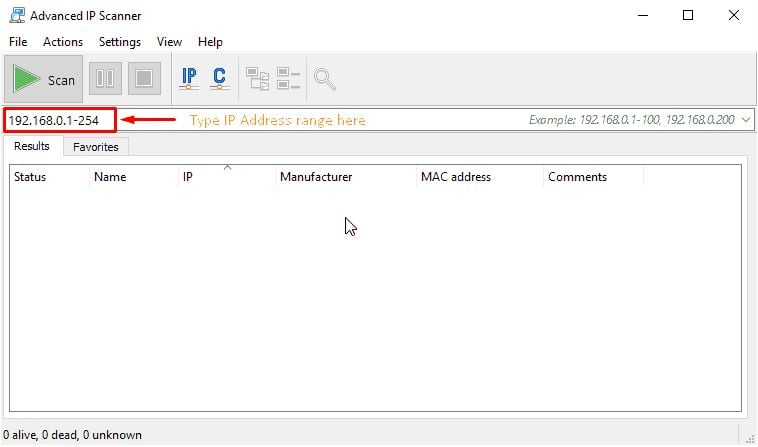Click the blue C subnet class icon
This screenshot has width=758, height=447.
point(219,79)
